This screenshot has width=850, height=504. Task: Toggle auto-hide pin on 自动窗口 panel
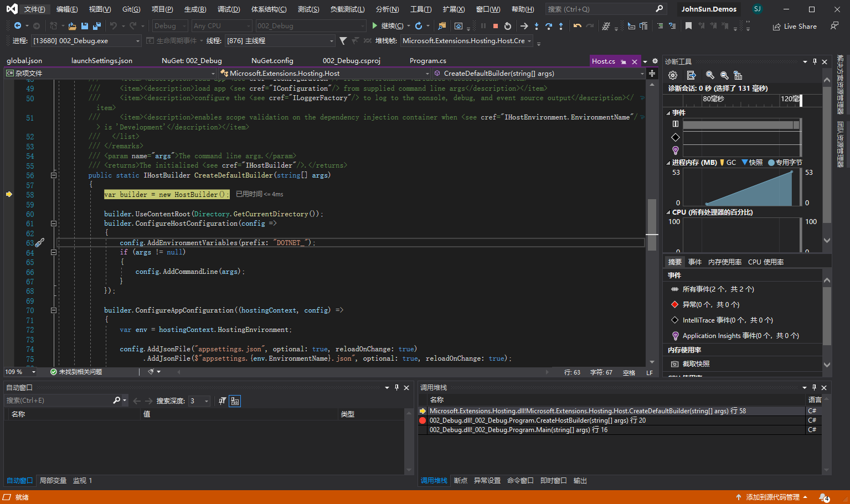pos(396,388)
